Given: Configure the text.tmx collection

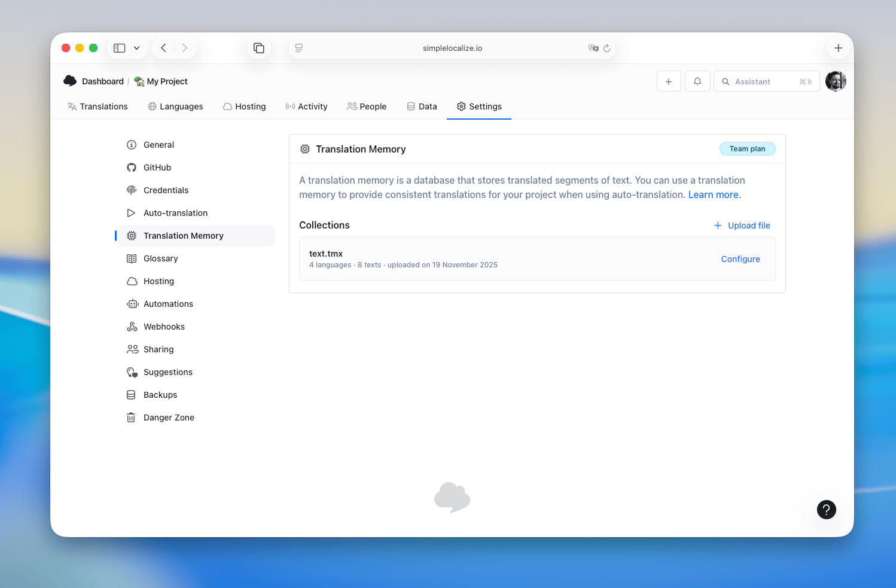Looking at the screenshot, I should tap(740, 259).
